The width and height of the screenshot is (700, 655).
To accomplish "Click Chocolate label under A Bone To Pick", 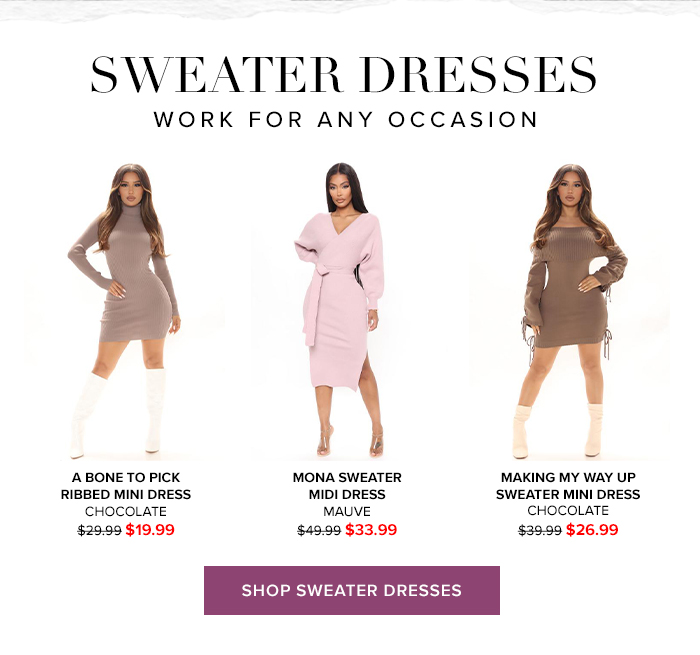I will point(125,511).
